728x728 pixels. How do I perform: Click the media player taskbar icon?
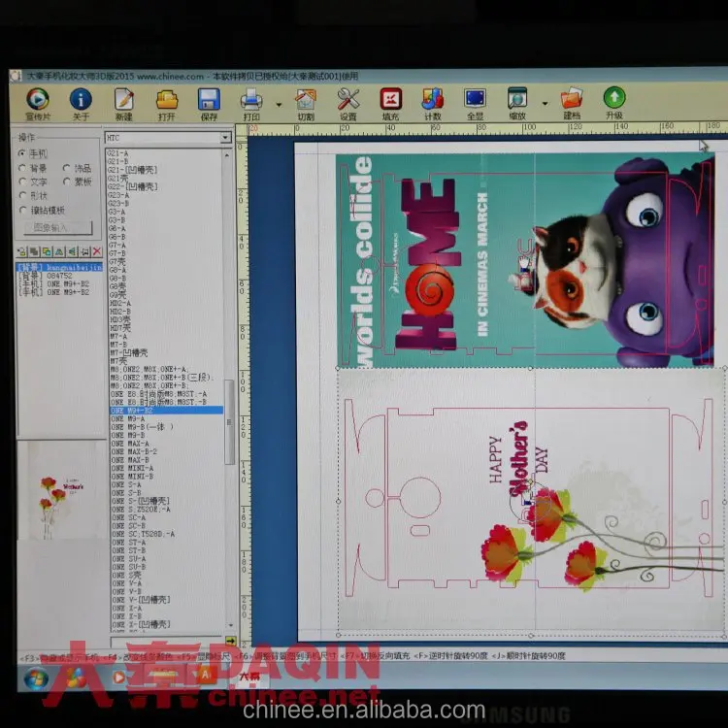pos(118,678)
